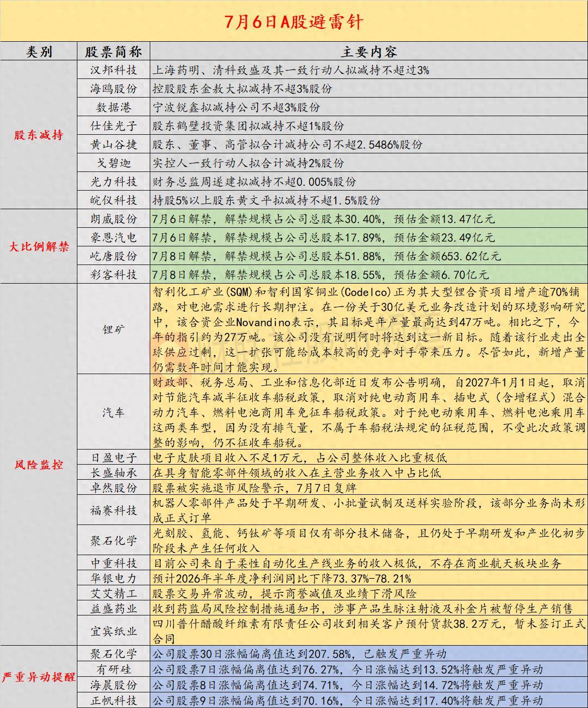Click the lithium paragraph about SQM and Codelco
The height and width of the screenshot is (708, 588).
[369, 329]
